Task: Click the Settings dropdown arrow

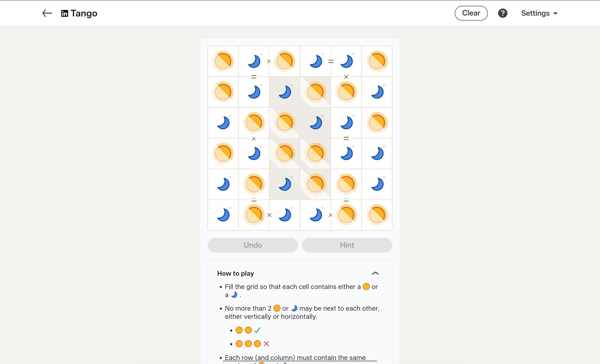Action: (x=555, y=13)
